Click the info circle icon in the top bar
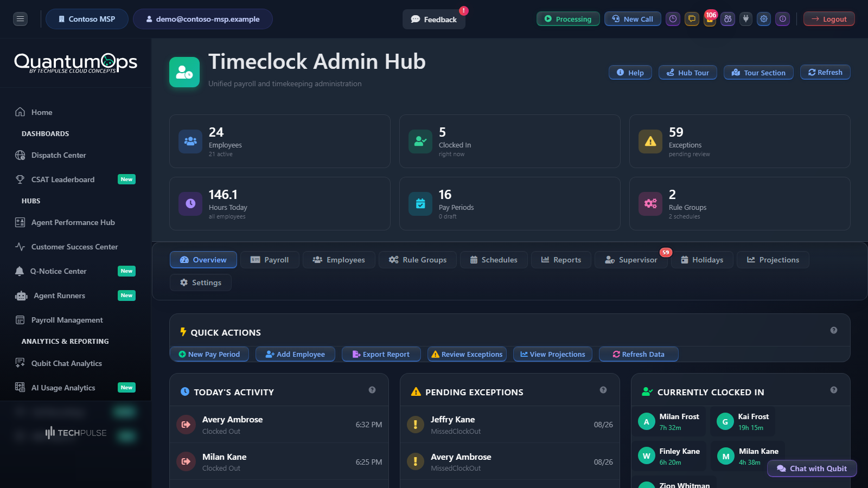 click(782, 19)
